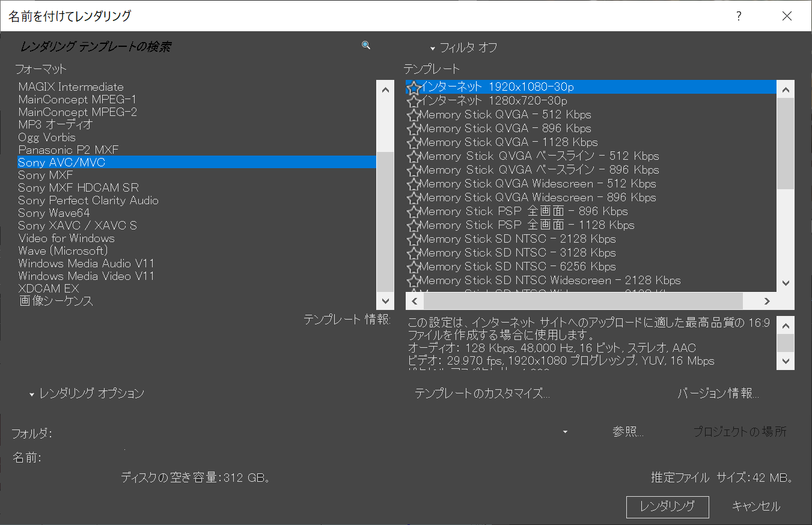The height and width of the screenshot is (525, 812).
Task: Star Memory Stick PSP 全画面 - 896 Kbps
Action: (x=413, y=212)
